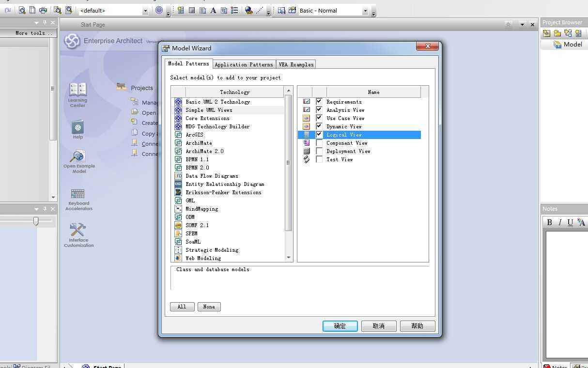Open the Start Page tab list dropdown arrow

tap(522, 24)
